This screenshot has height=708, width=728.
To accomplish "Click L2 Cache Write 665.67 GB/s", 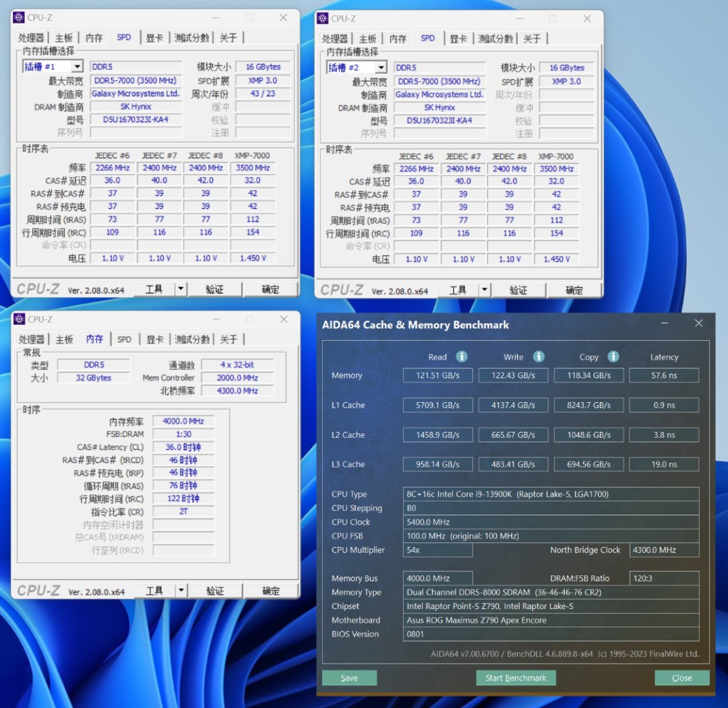I will click(x=513, y=435).
